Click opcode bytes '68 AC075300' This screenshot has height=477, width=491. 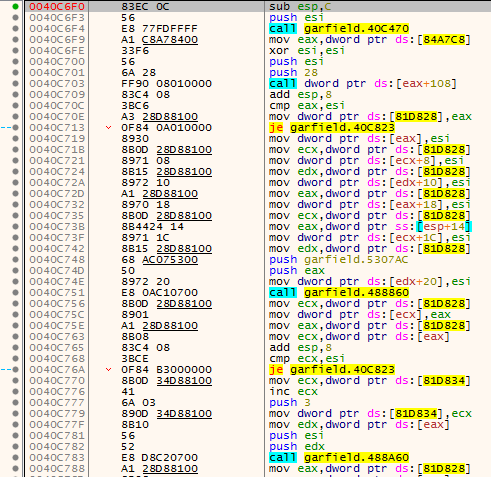[159, 260]
